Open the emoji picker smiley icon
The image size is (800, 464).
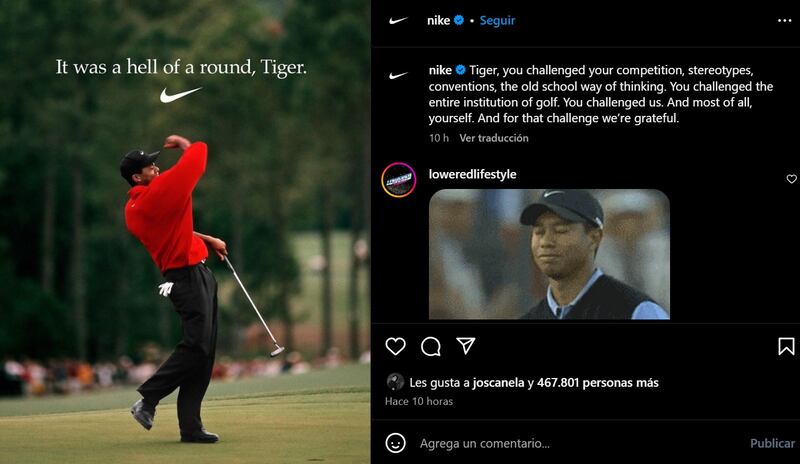pyautogui.click(x=395, y=443)
